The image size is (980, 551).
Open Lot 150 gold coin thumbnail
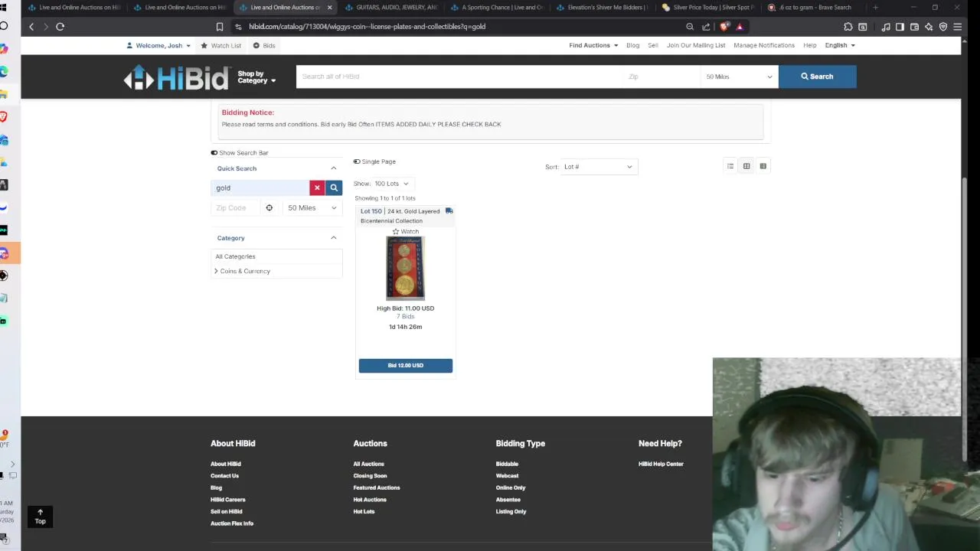(405, 268)
